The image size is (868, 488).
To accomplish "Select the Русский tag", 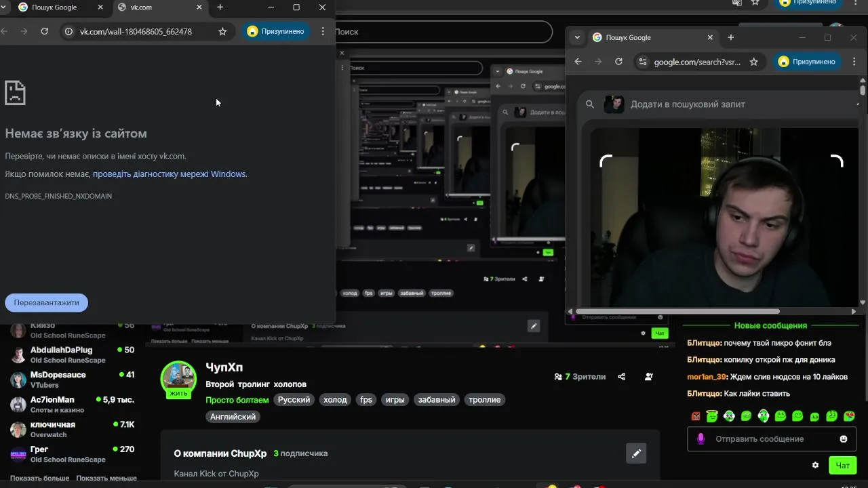I will (294, 400).
